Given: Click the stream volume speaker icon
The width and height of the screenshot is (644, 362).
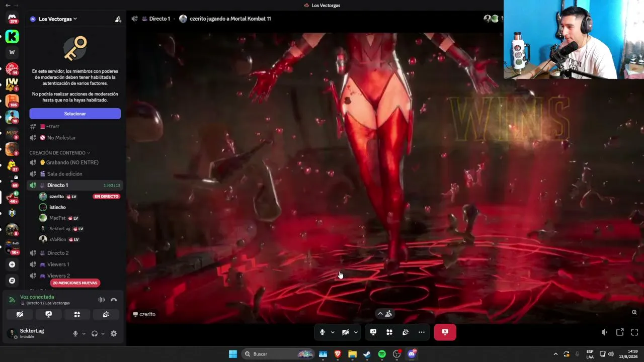Looking at the screenshot, I should point(604,332).
